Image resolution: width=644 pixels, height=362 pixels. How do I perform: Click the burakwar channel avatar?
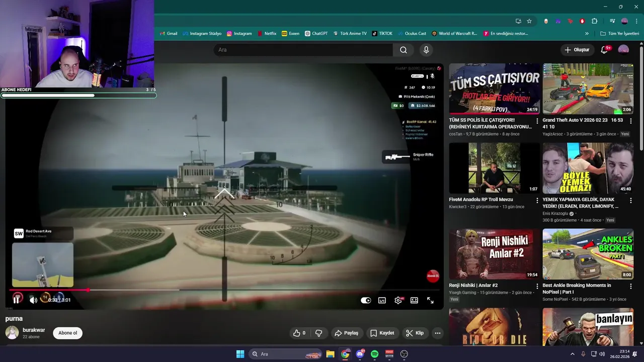point(12,333)
